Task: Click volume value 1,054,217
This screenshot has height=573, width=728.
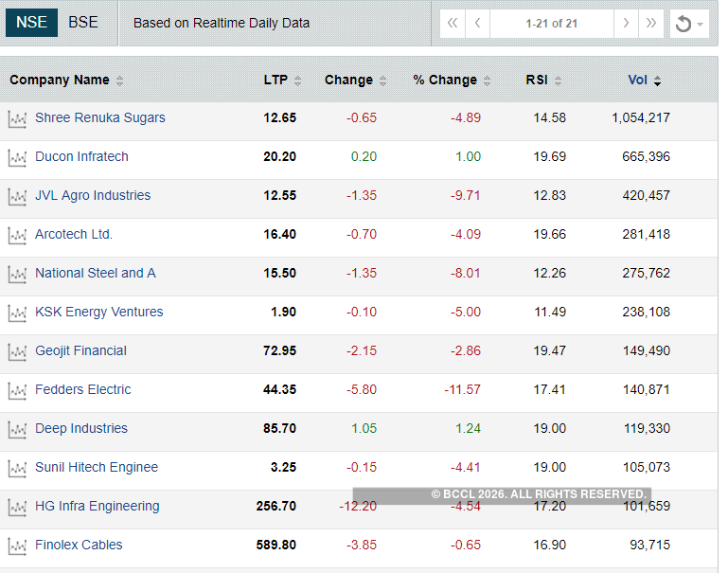Action: point(641,118)
